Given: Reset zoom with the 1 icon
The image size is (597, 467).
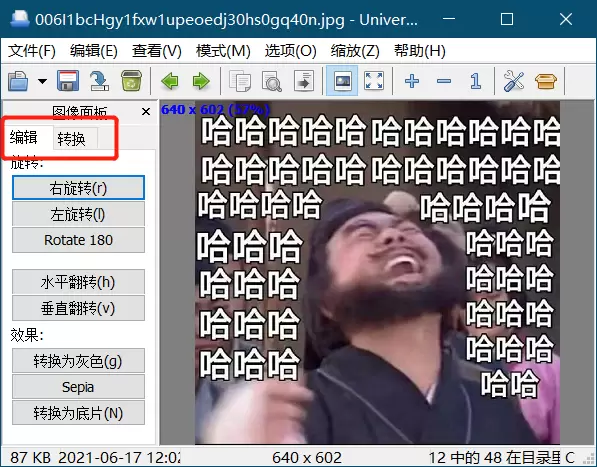Looking at the screenshot, I should (x=476, y=81).
